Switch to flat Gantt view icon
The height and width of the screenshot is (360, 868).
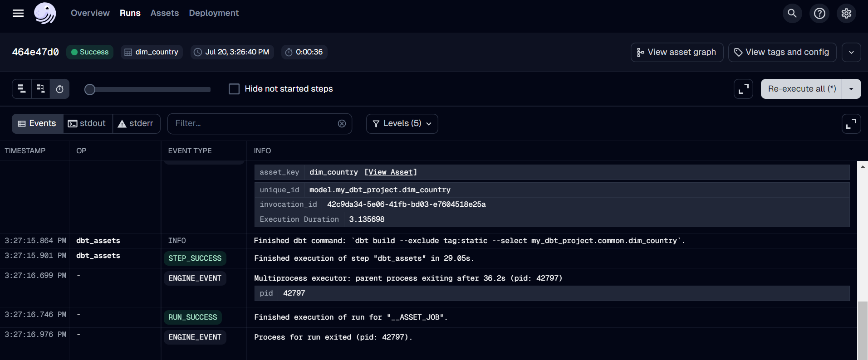pos(22,89)
